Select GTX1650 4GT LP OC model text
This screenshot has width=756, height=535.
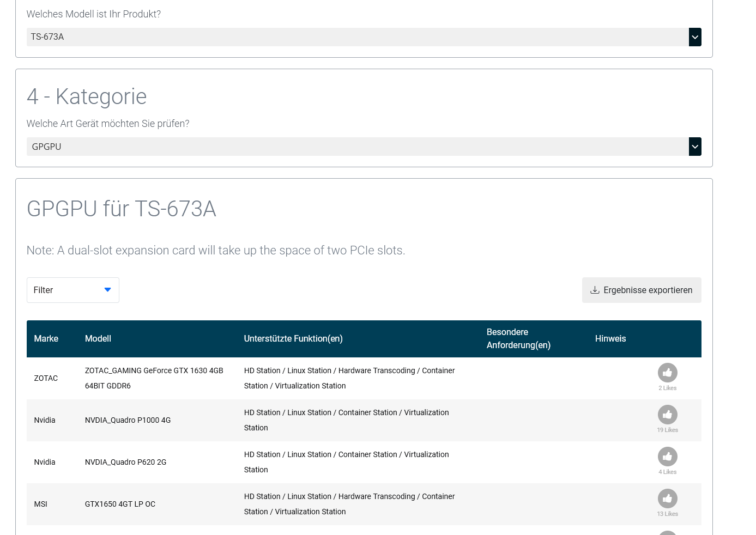pos(120,504)
